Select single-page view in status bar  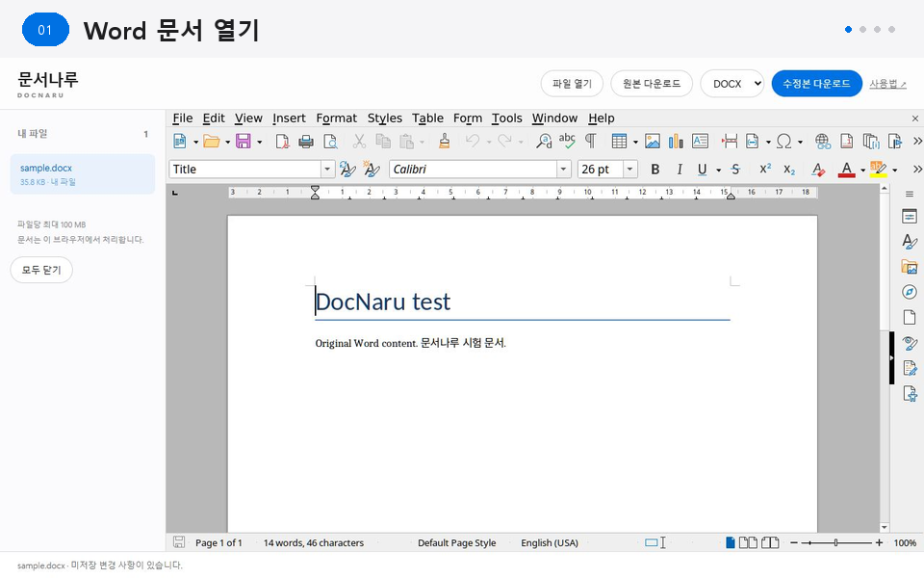click(x=731, y=542)
